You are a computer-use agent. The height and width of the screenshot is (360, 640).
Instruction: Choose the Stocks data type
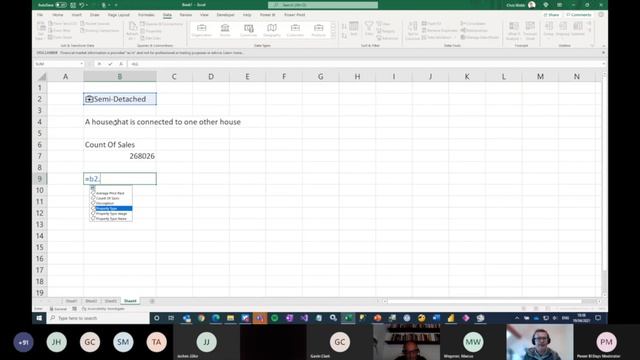pyautogui.click(x=225, y=31)
